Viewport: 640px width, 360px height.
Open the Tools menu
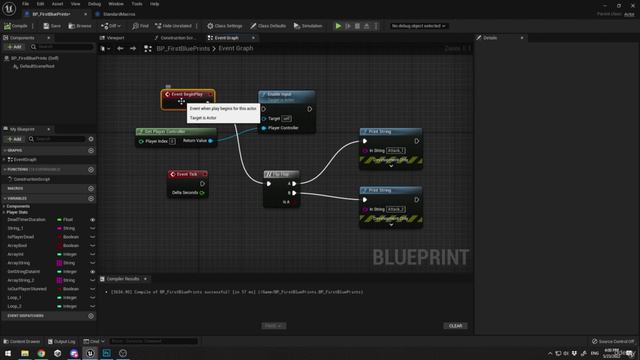pos(137,4)
